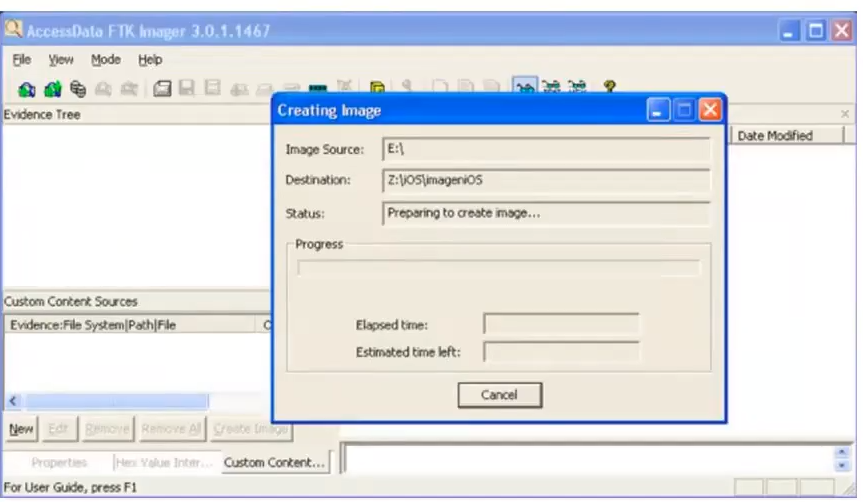Switch to the Custom Content tab
This screenshot has width=863, height=502.
274,462
